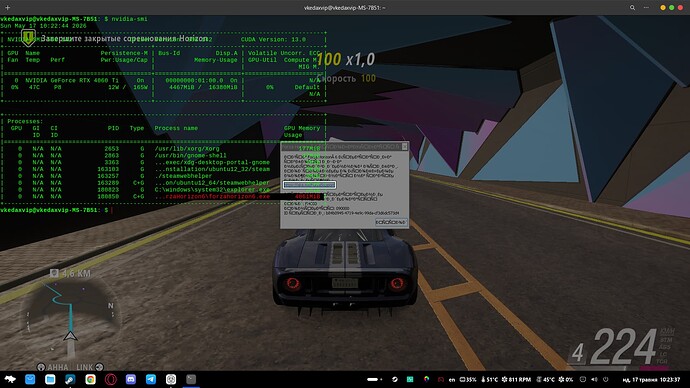Click the 35% memory usage indicator
690x388 pixels.
468,379
